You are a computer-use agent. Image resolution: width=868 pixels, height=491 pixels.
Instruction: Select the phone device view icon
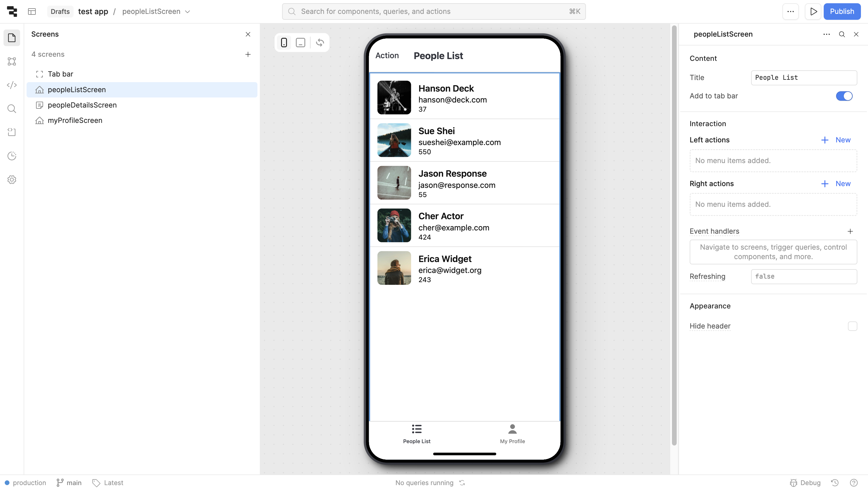(284, 43)
